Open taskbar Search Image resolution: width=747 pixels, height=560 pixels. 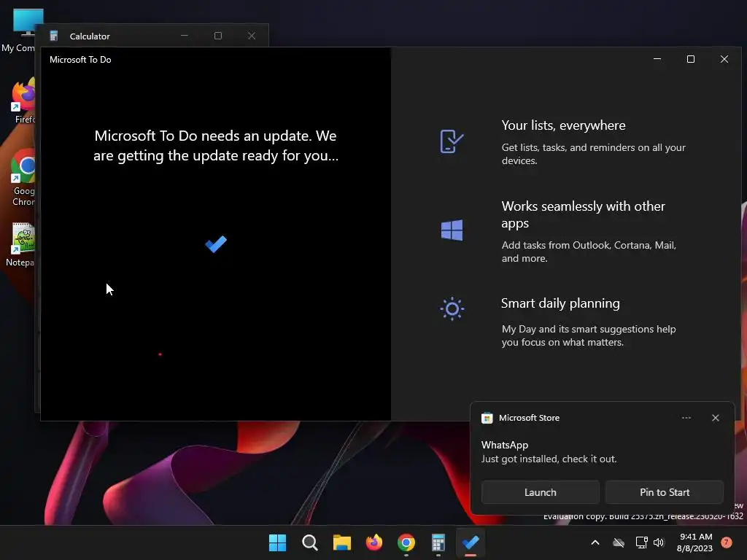pyautogui.click(x=309, y=542)
